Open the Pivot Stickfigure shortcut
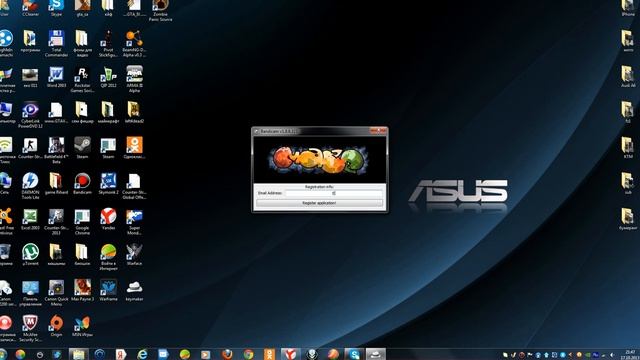Screen dimensions: 640x360 [108, 44]
